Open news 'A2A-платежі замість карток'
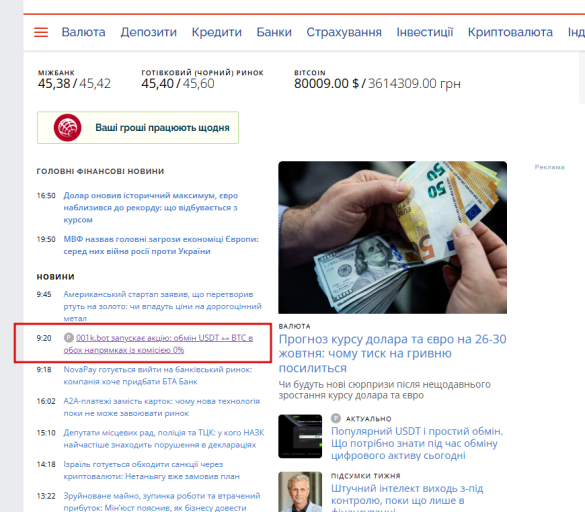 click(x=162, y=407)
